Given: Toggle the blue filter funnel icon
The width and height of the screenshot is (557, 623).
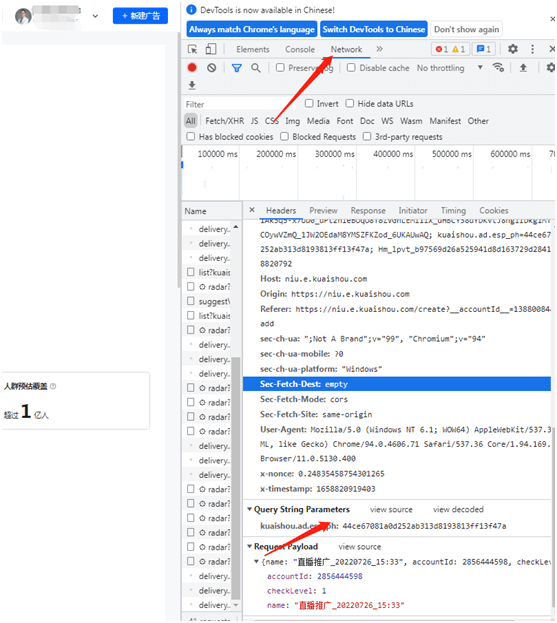Looking at the screenshot, I should click(x=237, y=68).
